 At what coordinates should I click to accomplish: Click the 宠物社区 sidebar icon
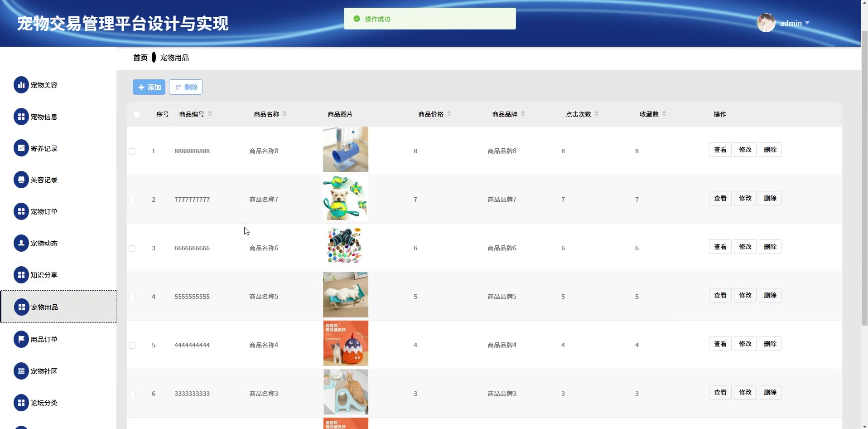[x=21, y=371]
